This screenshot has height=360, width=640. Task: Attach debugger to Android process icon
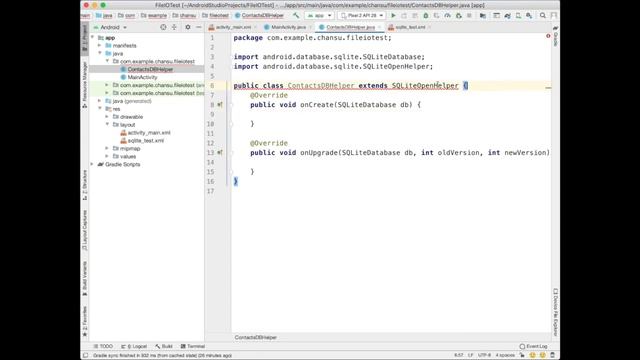[x=458, y=16]
